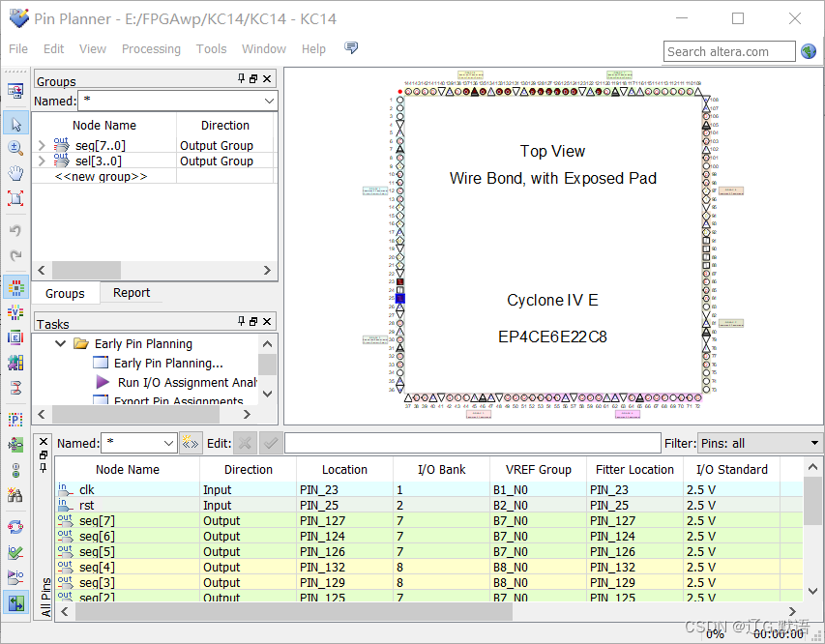Close the Groups panel
The image size is (825, 644).
point(267,78)
